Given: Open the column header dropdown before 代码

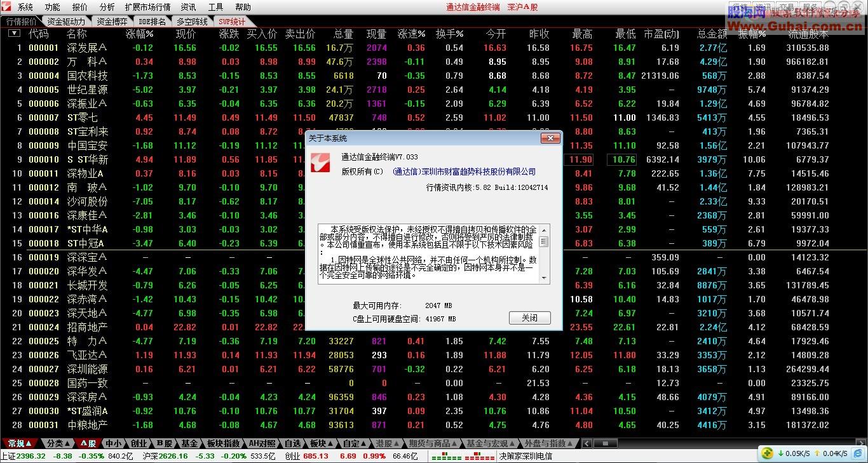Looking at the screenshot, I should tap(13, 33).
